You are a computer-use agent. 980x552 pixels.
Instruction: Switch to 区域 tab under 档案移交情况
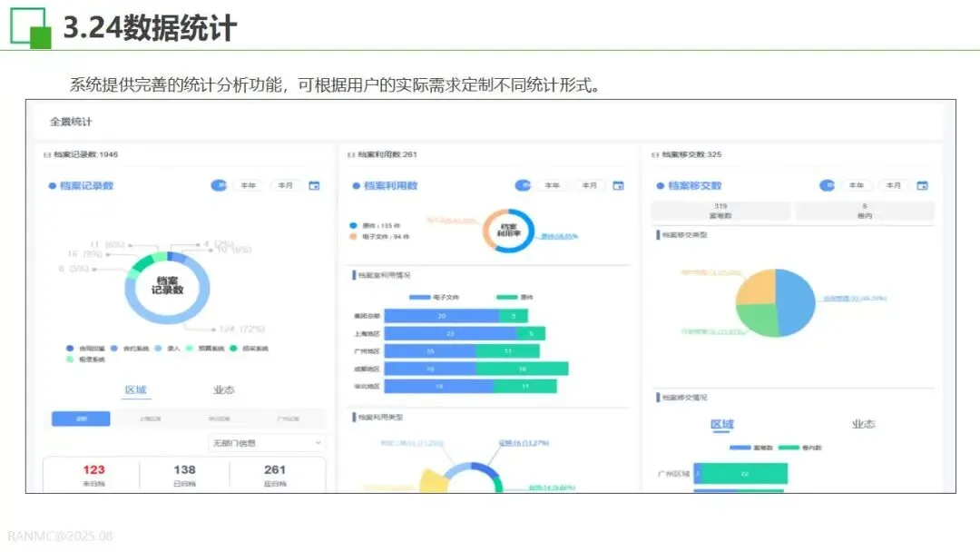(722, 425)
